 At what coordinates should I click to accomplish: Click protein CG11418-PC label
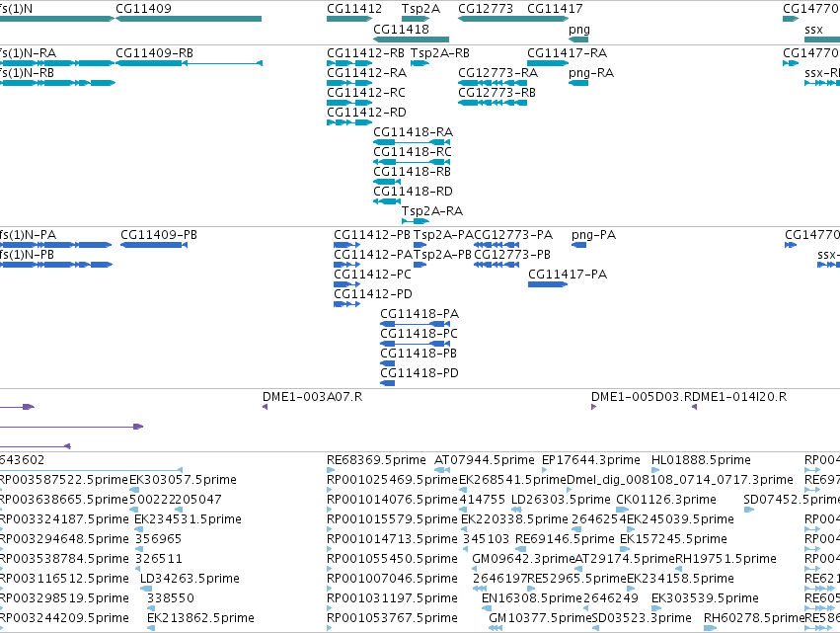tap(419, 334)
